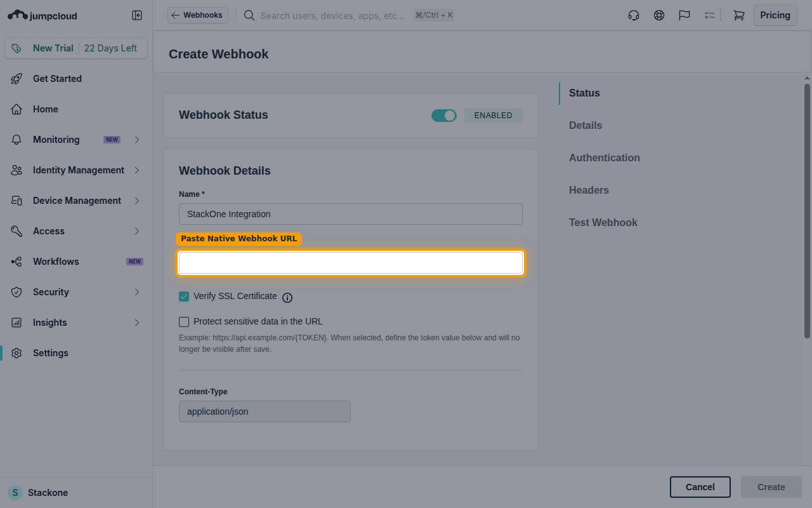The image size is (812, 508).
Task: Focus the highlighted webhook URL field
Action: [351, 263]
